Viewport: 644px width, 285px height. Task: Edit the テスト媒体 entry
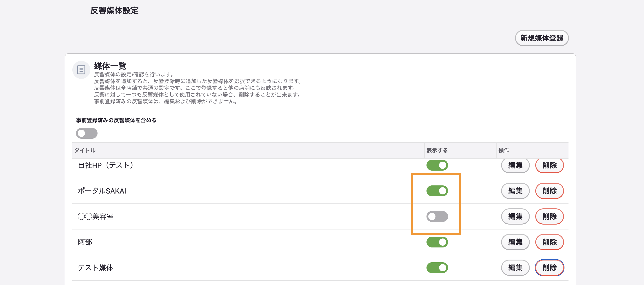515,268
